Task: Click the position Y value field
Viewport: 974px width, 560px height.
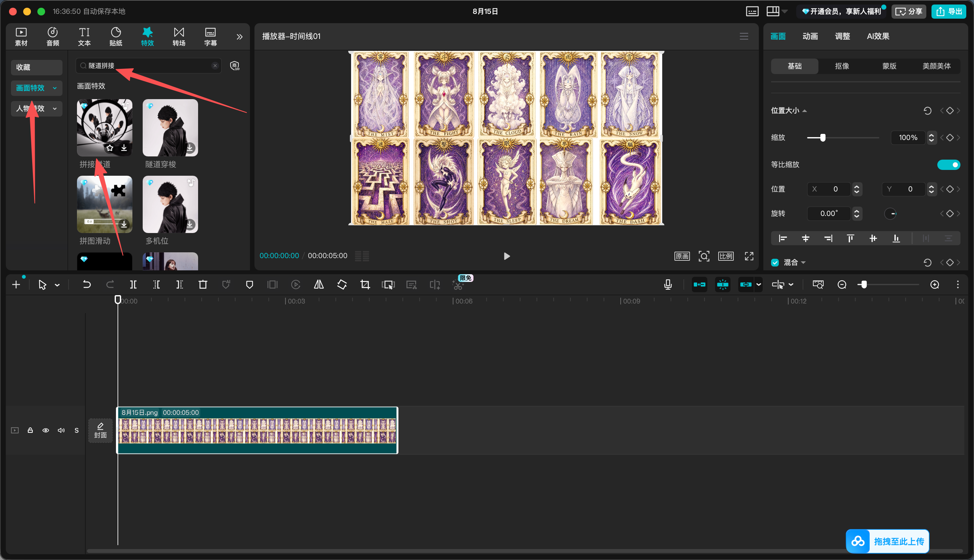Action: [904, 189]
